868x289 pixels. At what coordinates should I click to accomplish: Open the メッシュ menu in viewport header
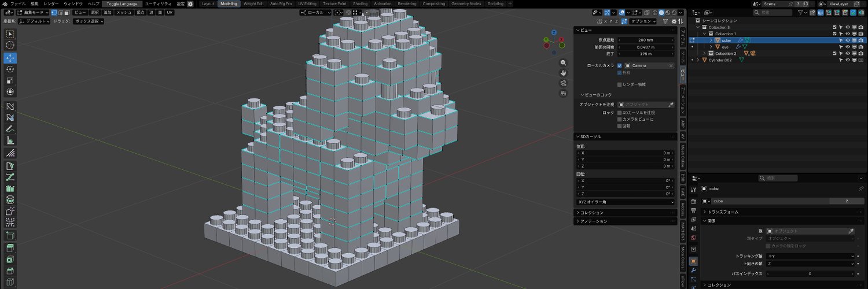[x=123, y=12]
